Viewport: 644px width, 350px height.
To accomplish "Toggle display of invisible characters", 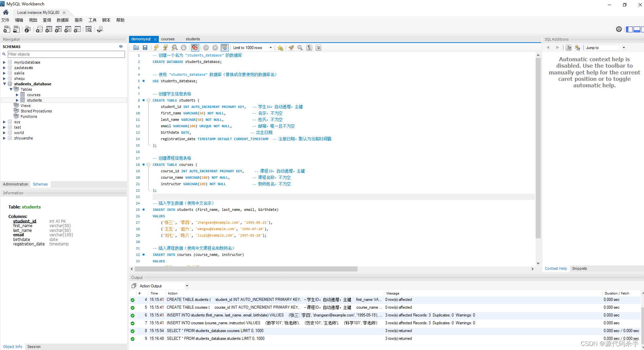I will point(309,48).
